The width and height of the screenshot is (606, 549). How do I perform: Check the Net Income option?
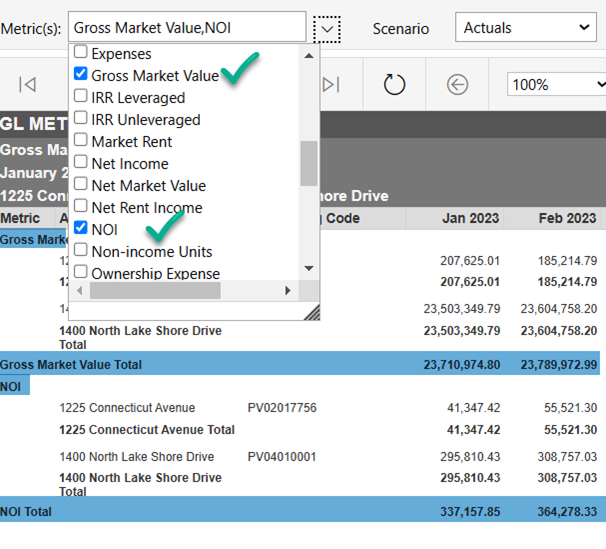pyautogui.click(x=81, y=163)
